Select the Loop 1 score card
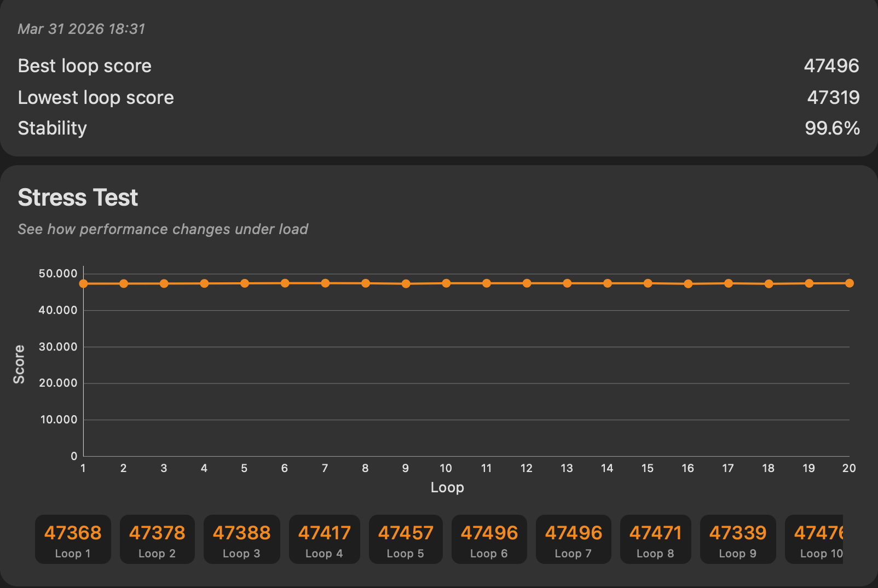The width and height of the screenshot is (878, 588). point(73,539)
